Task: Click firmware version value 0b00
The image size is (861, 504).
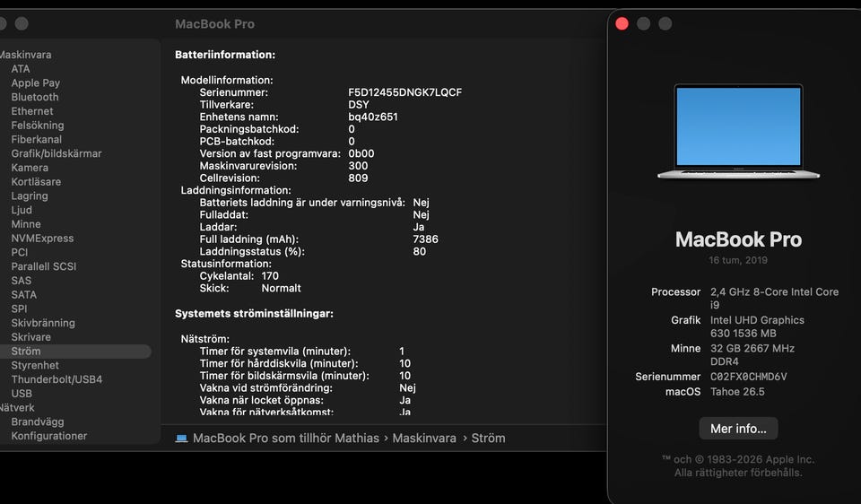Action: (x=361, y=153)
